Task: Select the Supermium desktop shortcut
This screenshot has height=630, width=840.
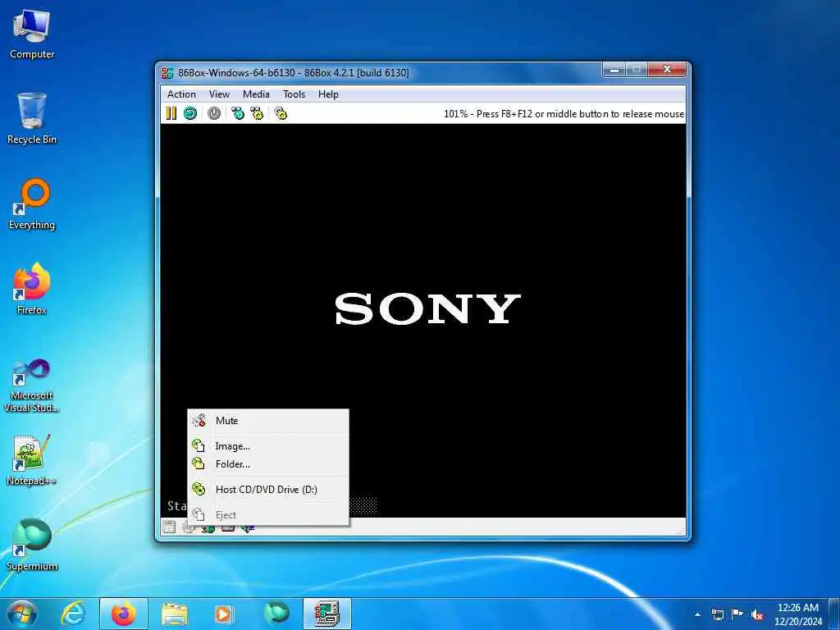Action: tap(32, 545)
